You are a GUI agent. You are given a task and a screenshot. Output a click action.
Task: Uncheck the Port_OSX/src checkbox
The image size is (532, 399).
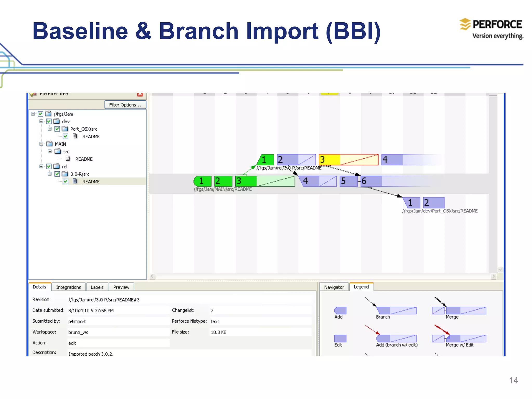[x=57, y=129]
